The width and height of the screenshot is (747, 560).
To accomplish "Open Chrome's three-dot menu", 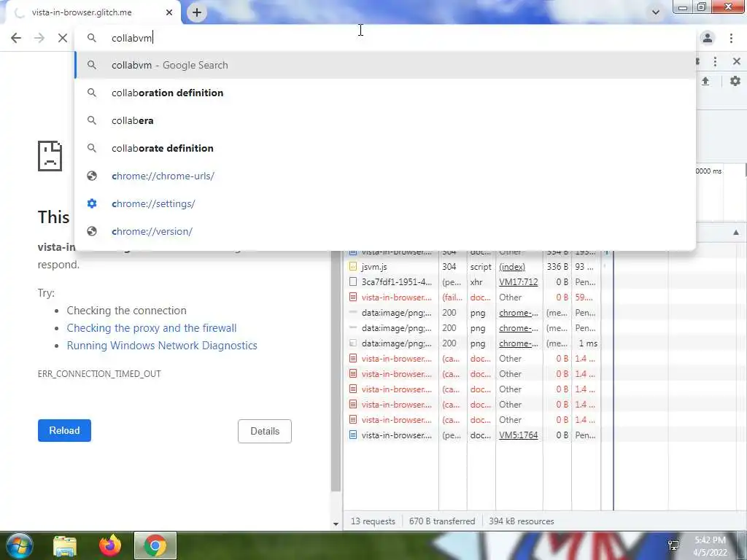I will (731, 38).
